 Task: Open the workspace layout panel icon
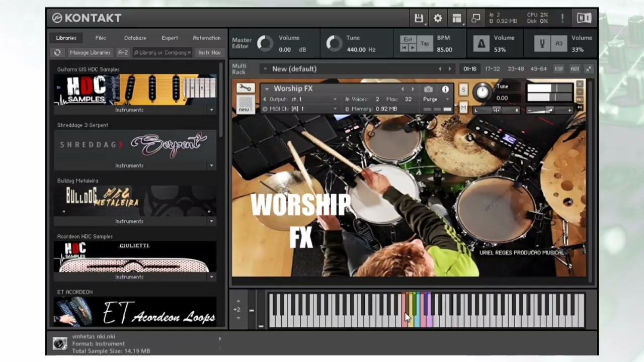pos(457,18)
